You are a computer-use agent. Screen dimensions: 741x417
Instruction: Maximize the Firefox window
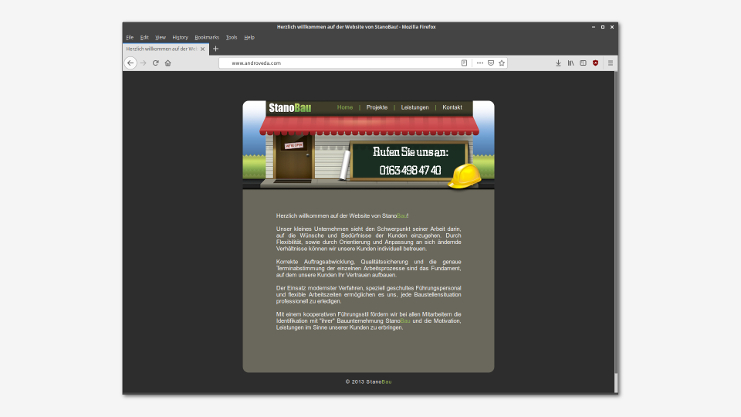(603, 27)
